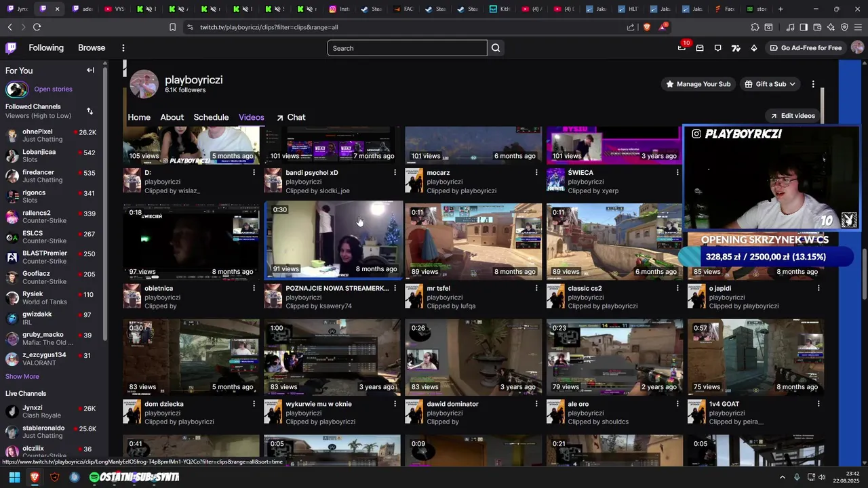Image resolution: width=868 pixels, height=488 pixels.
Task: Open options menu for clip classic cs2
Action: (x=677, y=288)
